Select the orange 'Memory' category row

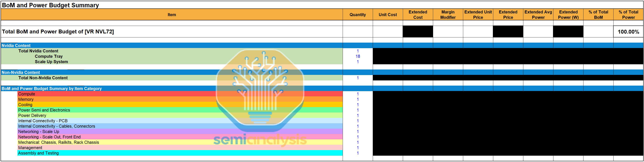(180, 99)
